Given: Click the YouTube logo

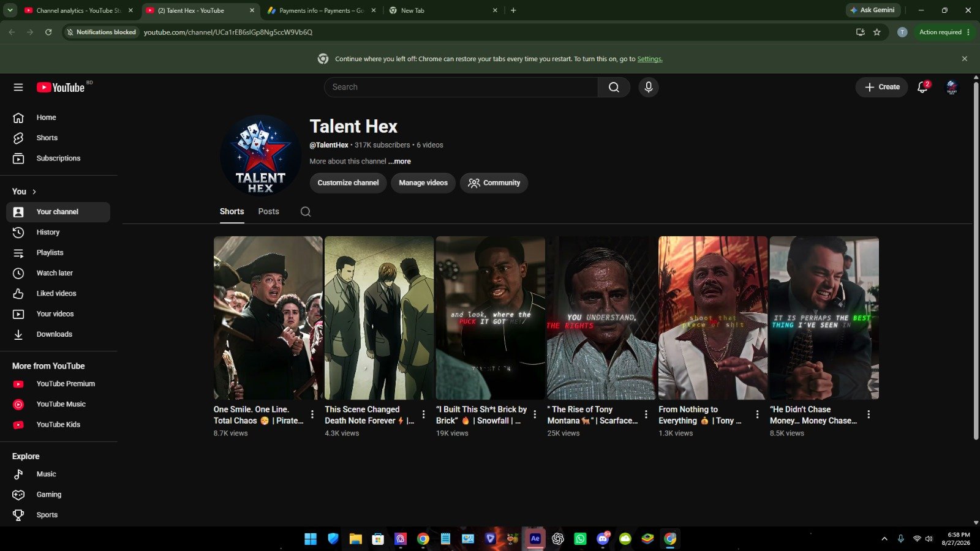Looking at the screenshot, I should (x=61, y=88).
